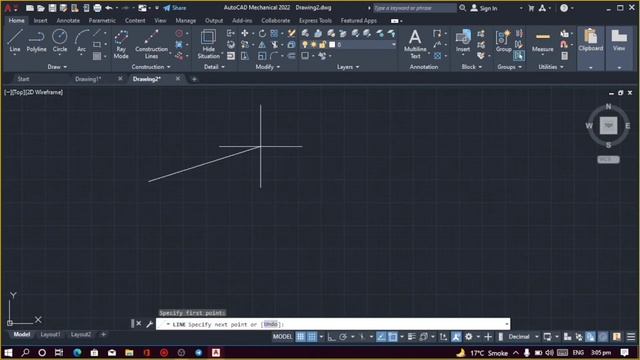Expand the Block panel
640x360 pixels.
click(x=471, y=67)
